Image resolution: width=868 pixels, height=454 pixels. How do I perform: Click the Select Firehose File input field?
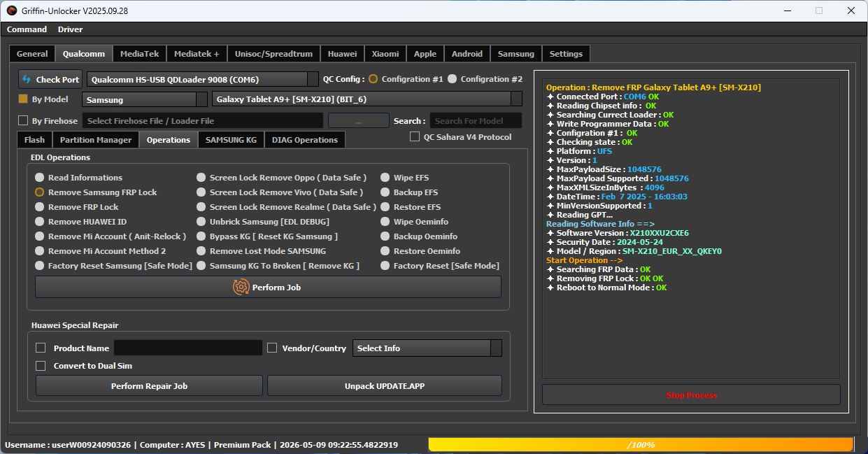203,120
